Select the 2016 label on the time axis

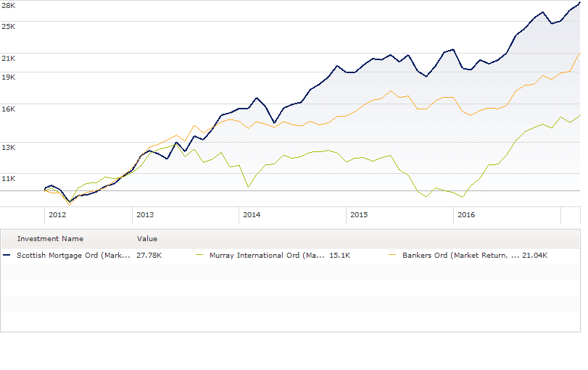[465, 215]
